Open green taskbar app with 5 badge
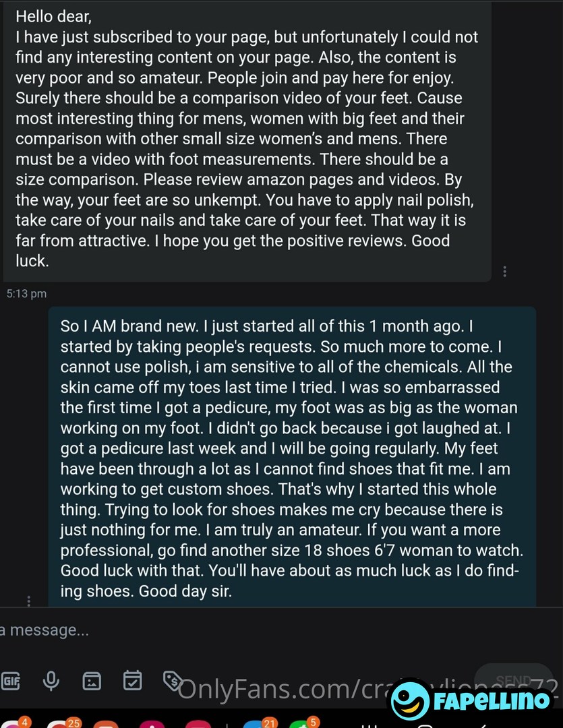The image size is (563, 728). tap(303, 723)
